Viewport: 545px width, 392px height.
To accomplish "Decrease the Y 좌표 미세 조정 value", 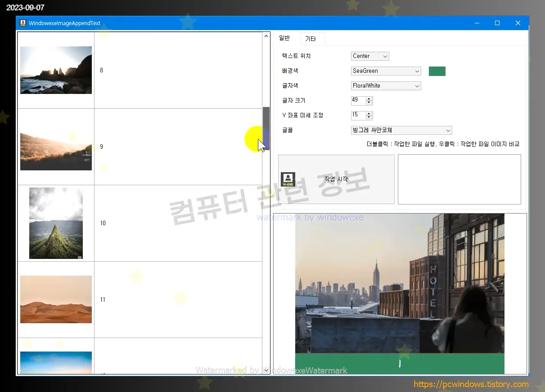I will click(369, 117).
